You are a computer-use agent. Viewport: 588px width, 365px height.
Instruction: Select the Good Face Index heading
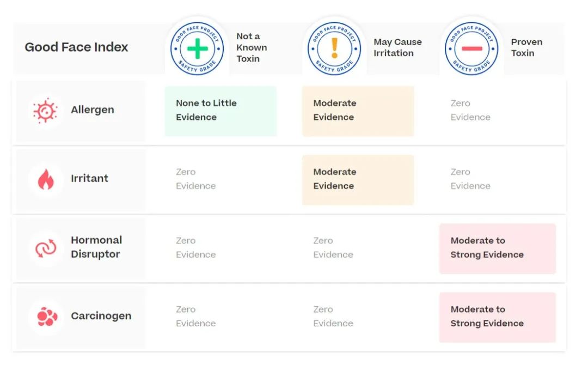(x=76, y=47)
